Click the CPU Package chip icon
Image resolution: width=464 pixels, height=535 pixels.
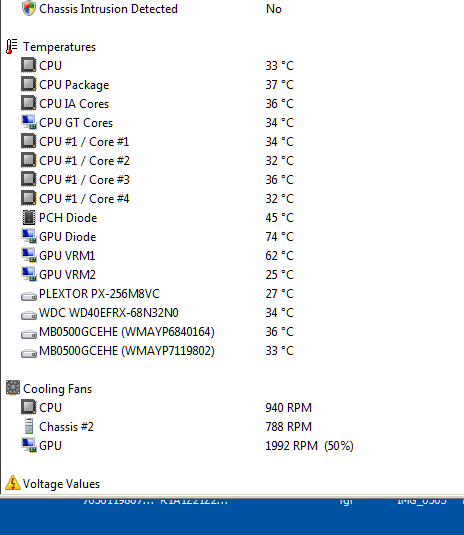pyautogui.click(x=29, y=84)
